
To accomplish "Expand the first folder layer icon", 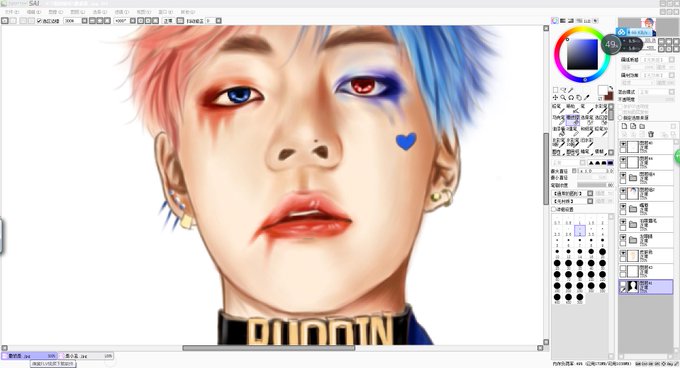I will [633, 177].
